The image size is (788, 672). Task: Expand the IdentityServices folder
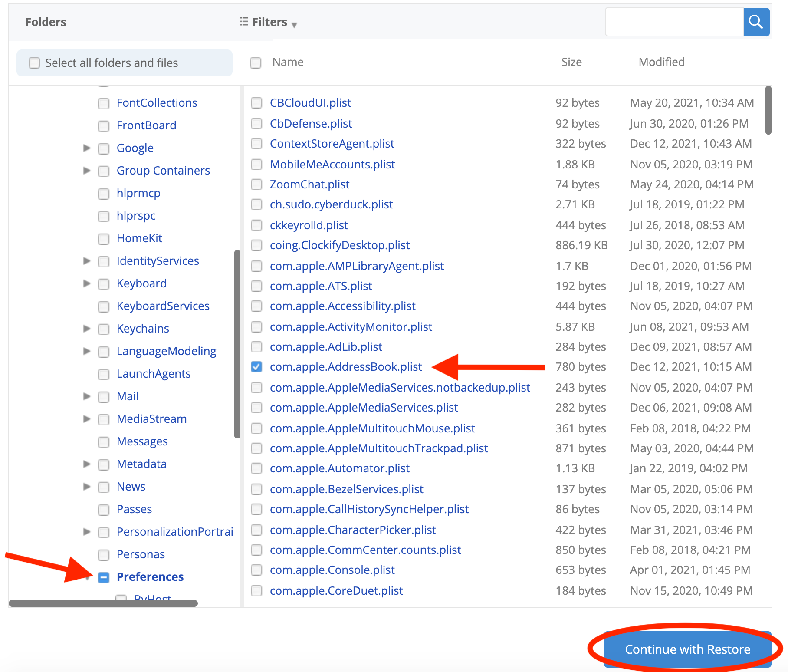(87, 261)
